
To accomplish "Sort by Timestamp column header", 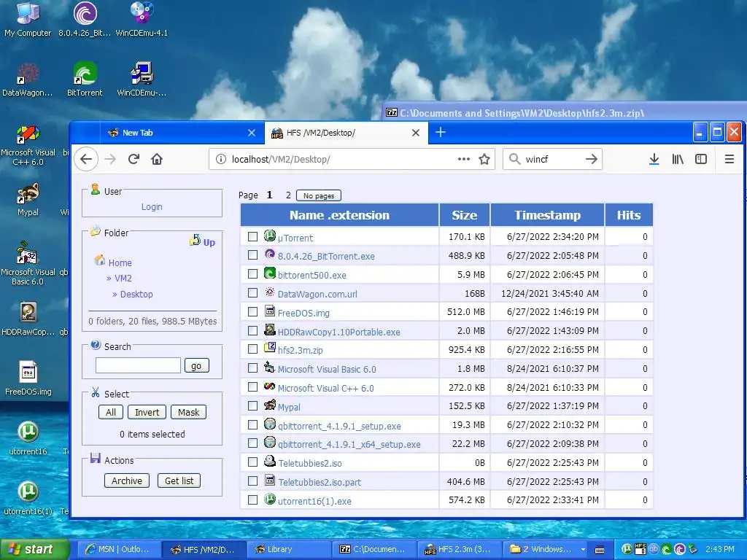I will [547, 215].
